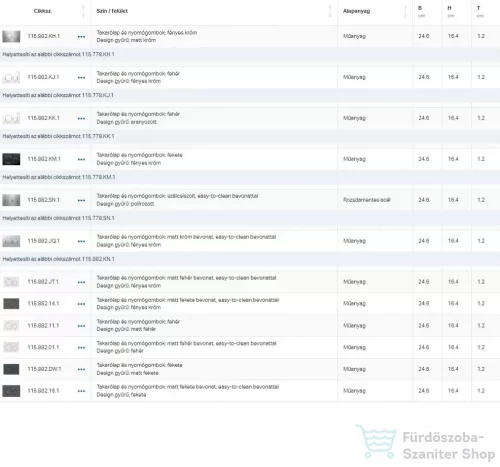
Task: Open the white 115.882.KK.1 plate thumbnail
Action: (x=11, y=118)
